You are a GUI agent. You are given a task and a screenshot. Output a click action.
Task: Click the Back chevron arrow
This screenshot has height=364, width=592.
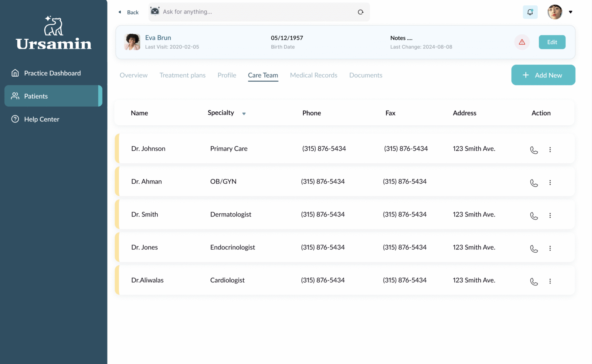(119, 12)
